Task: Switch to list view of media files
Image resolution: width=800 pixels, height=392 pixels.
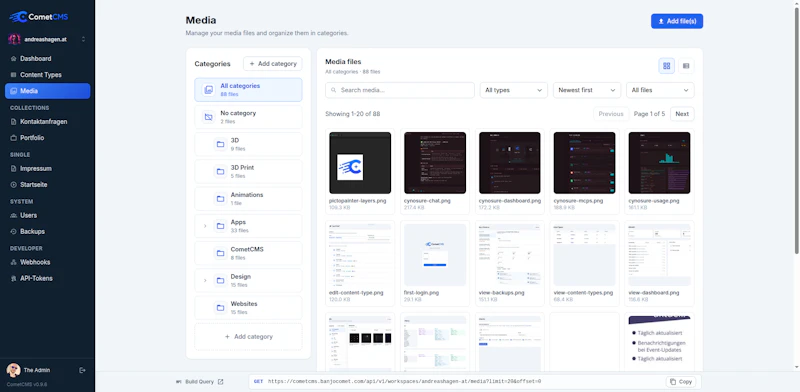Action: tap(686, 66)
